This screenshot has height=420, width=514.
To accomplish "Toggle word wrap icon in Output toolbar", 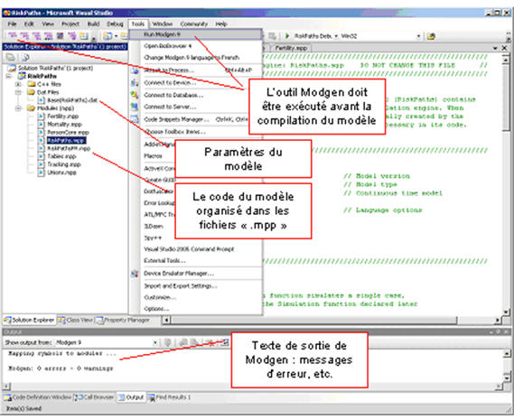I will (225, 342).
